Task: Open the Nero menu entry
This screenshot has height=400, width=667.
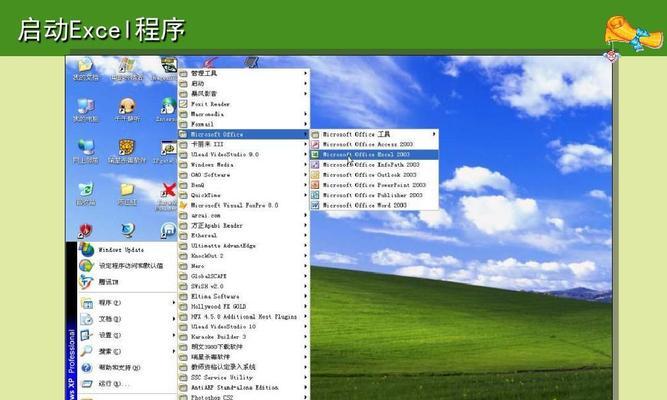Action: (x=244, y=266)
